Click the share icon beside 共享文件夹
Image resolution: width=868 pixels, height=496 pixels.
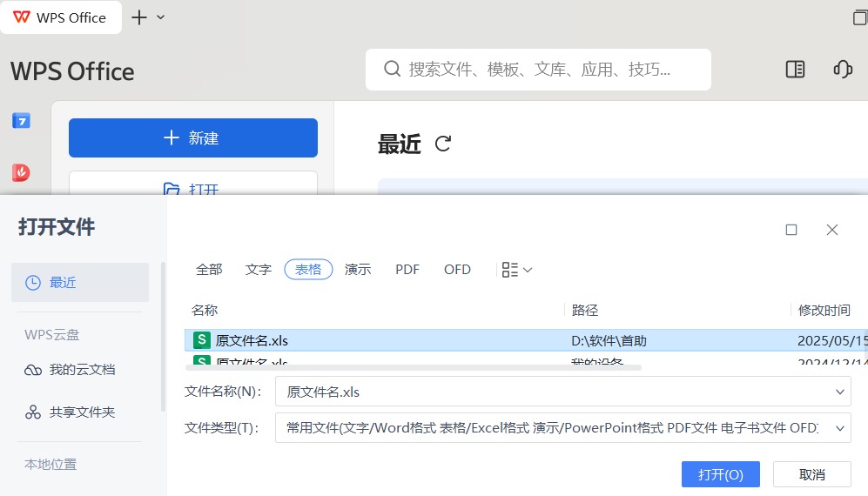(33, 412)
